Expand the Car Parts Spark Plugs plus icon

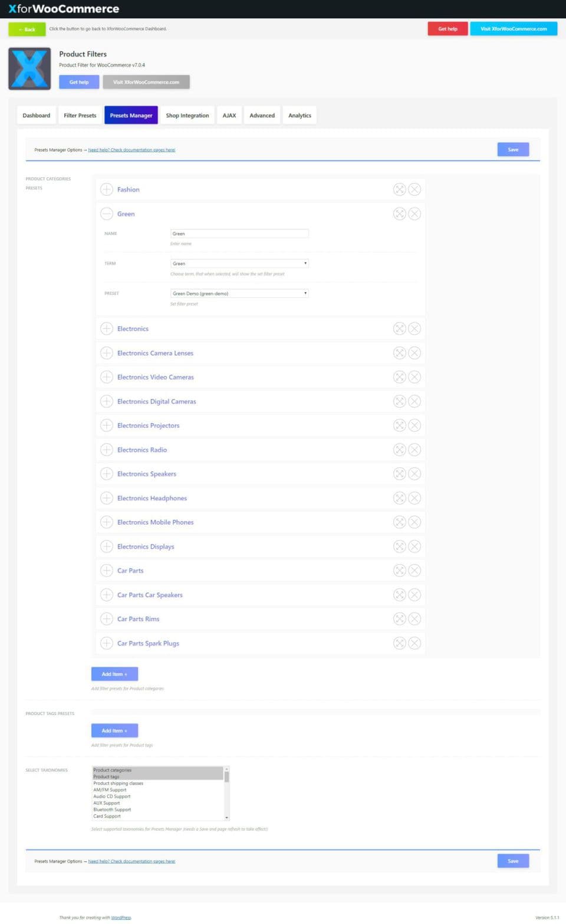[107, 643]
